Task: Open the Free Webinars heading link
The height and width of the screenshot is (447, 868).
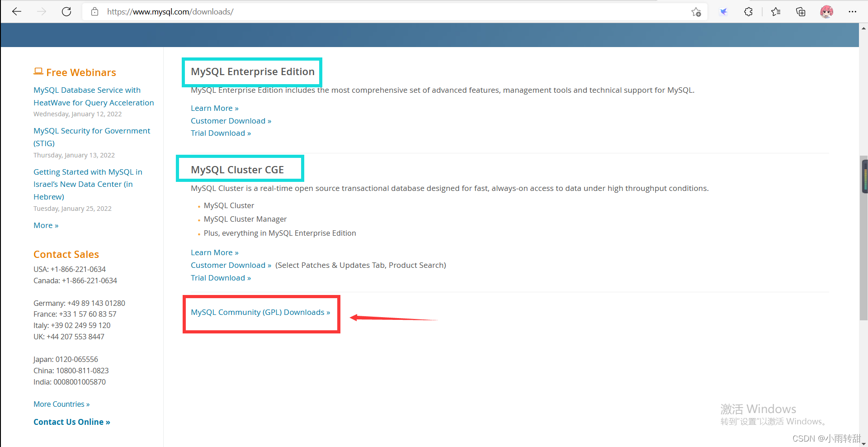Action: coord(81,72)
